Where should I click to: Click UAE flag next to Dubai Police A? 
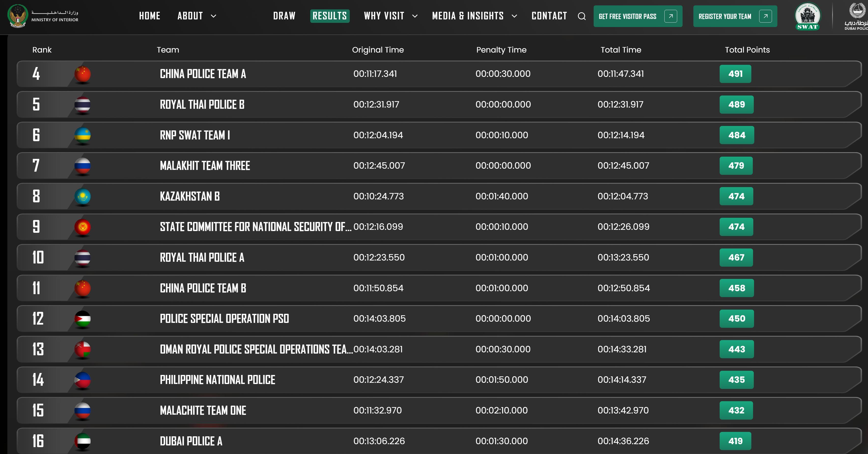point(83,441)
